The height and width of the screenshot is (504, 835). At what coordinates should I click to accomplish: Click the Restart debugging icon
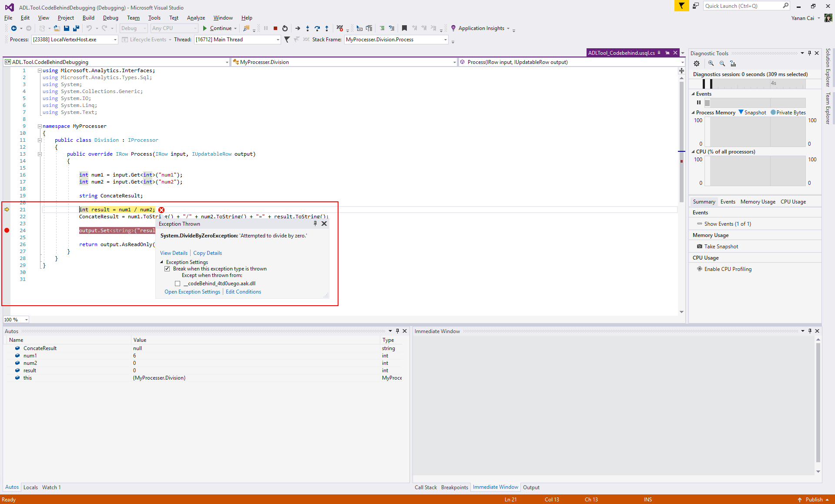coord(285,28)
